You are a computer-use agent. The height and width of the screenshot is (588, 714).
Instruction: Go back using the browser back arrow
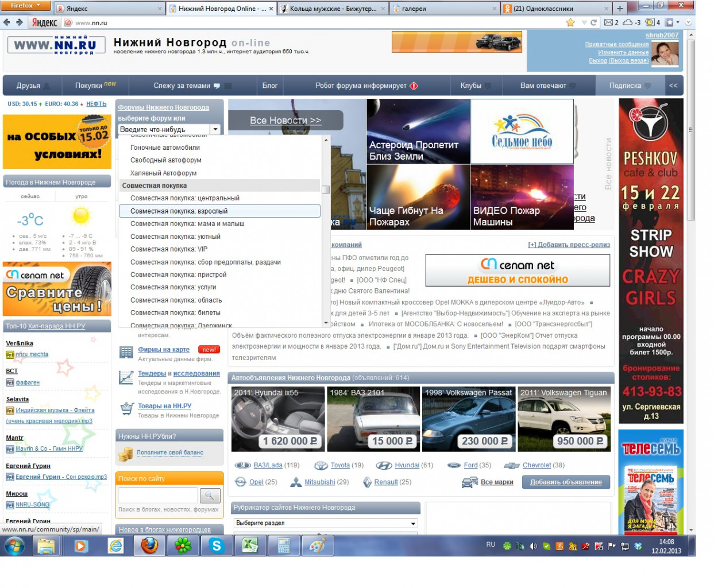coord(7,22)
